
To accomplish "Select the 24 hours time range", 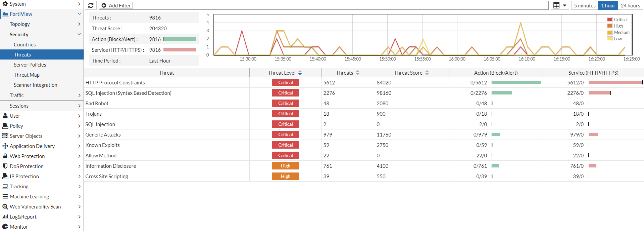I will click(630, 5).
